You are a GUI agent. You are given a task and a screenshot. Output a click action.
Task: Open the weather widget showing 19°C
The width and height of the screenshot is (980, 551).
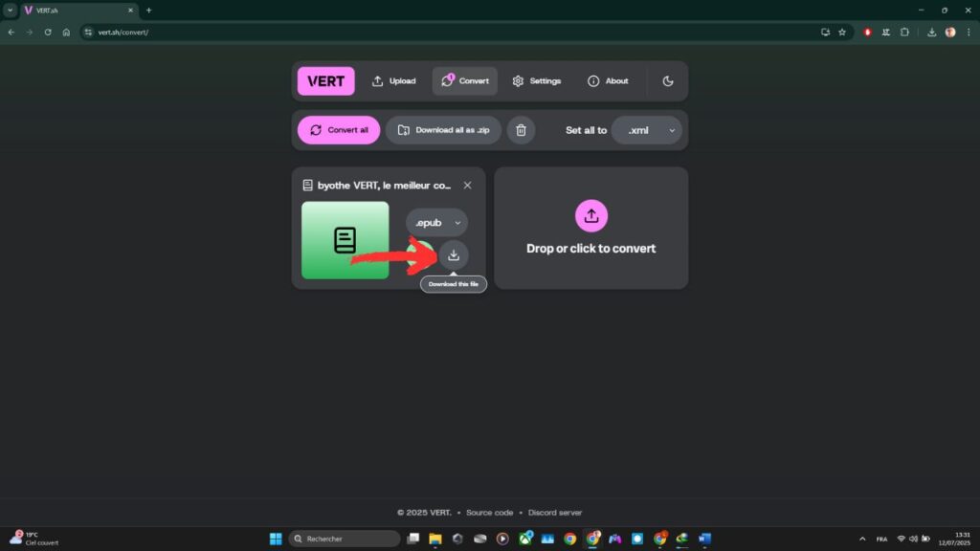click(34, 539)
